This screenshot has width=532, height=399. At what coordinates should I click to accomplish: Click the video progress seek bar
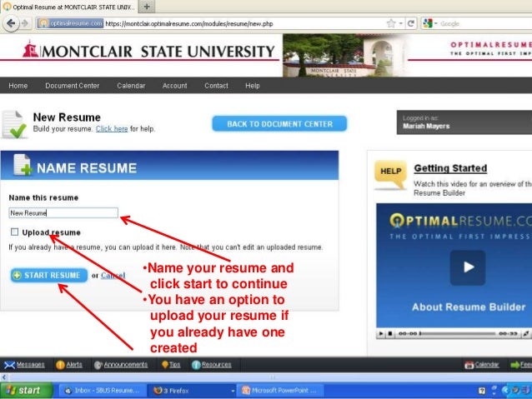click(x=457, y=333)
